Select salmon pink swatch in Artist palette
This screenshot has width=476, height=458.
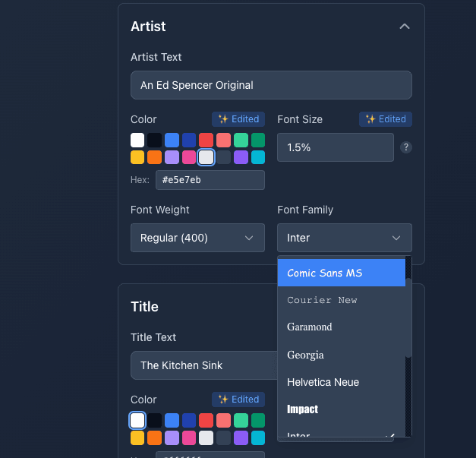[223, 140]
